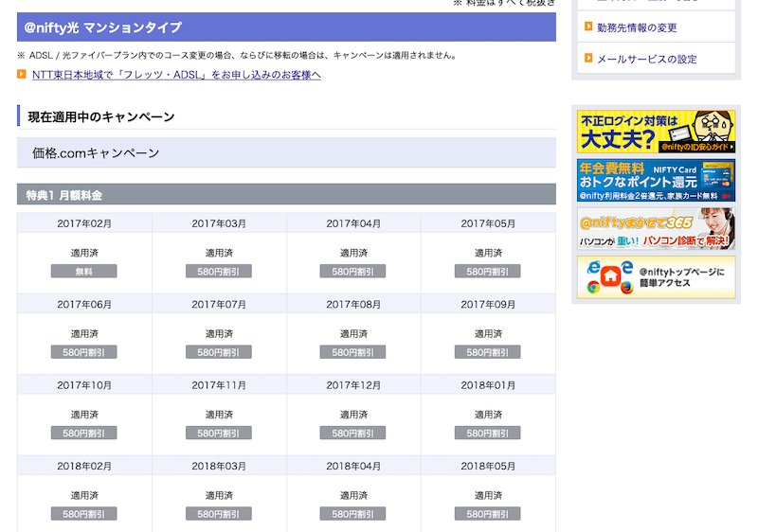Click 適用済 status under 2018年04月
This screenshot has height=532, width=758.
353,495
